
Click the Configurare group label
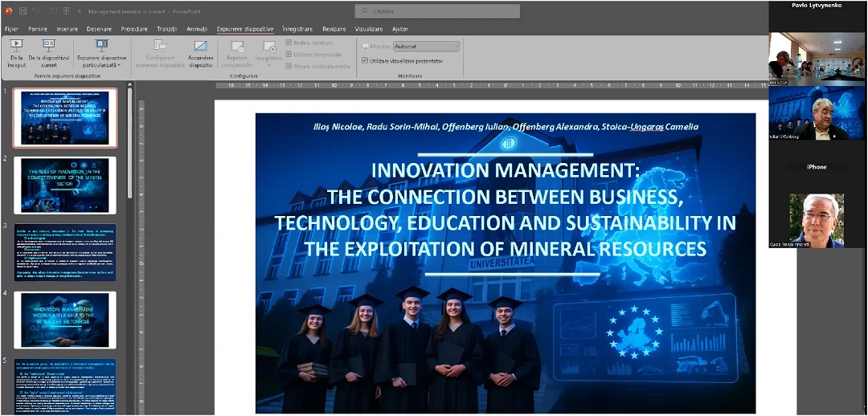click(x=244, y=75)
